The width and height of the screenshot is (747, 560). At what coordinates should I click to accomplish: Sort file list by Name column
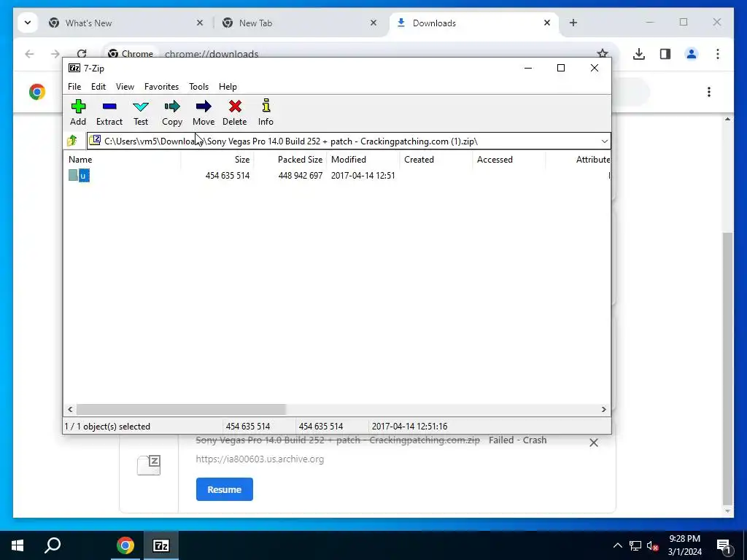coord(122,160)
